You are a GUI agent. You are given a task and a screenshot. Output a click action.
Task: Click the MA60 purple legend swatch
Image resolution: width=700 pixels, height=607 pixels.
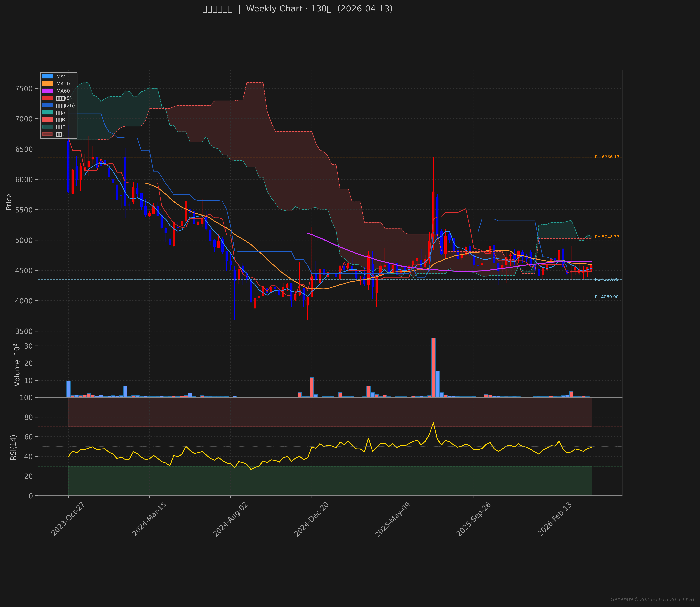point(47,91)
